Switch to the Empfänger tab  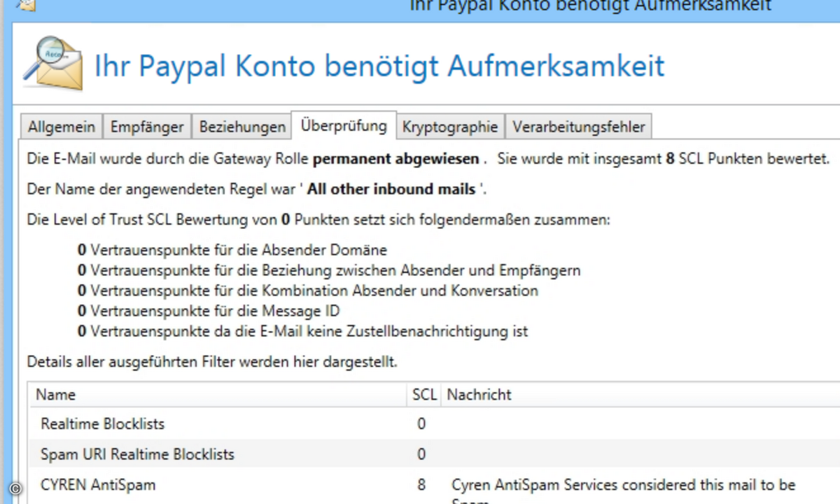click(x=147, y=127)
